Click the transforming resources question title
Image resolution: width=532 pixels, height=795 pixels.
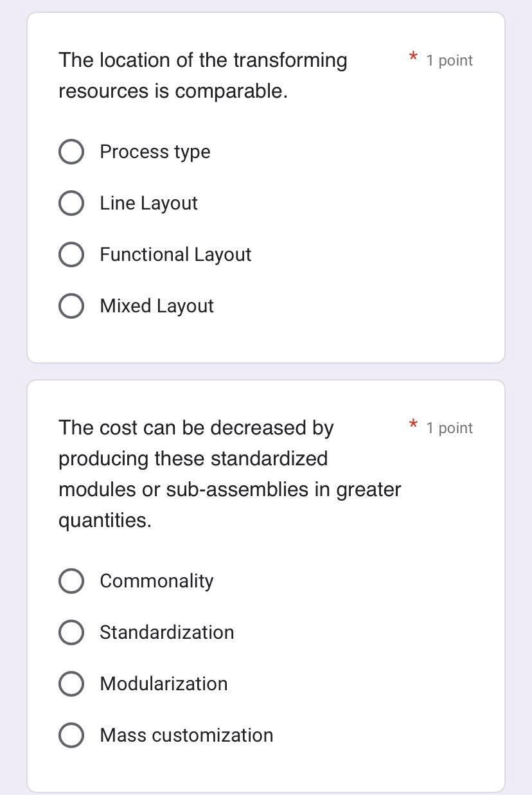(202, 75)
